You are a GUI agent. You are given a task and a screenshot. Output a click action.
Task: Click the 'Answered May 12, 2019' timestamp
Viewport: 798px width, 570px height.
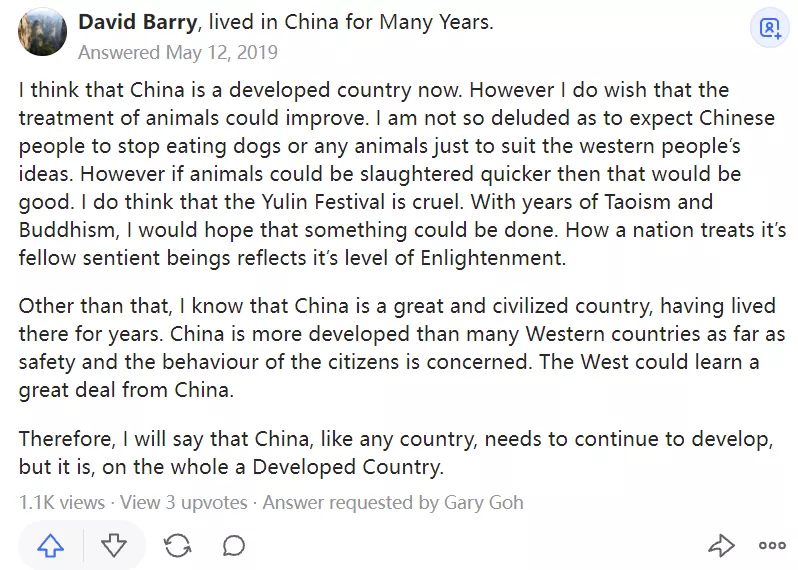pyautogui.click(x=178, y=52)
